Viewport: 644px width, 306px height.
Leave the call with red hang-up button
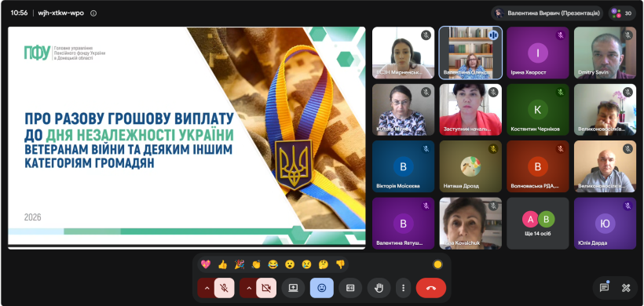pyautogui.click(x=431, y=288)
